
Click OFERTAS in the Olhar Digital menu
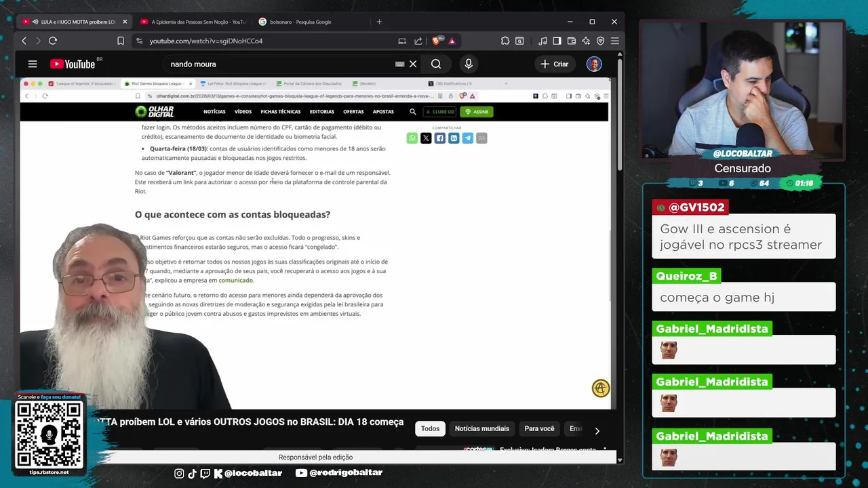[x=353, y=112]
